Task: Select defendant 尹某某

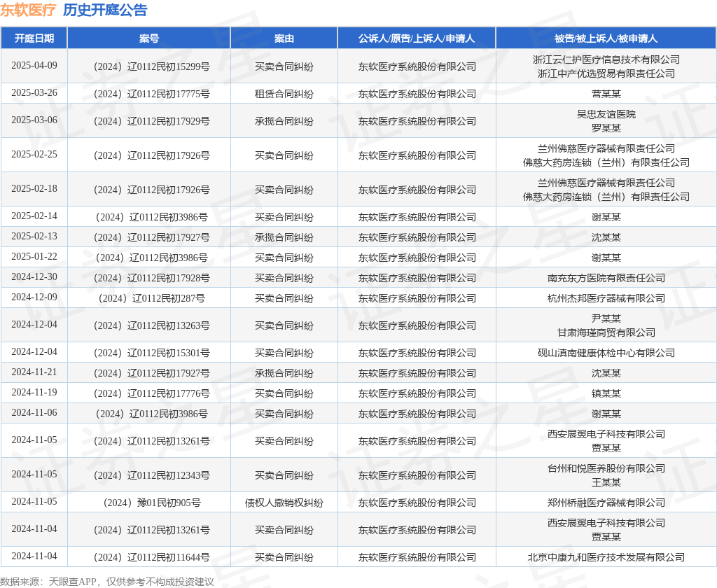Action: [606, 318]
